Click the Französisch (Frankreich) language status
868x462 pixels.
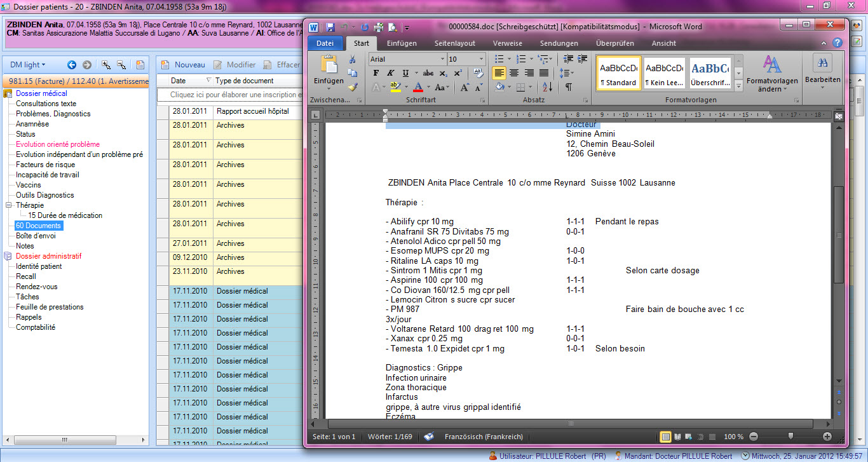484,437
